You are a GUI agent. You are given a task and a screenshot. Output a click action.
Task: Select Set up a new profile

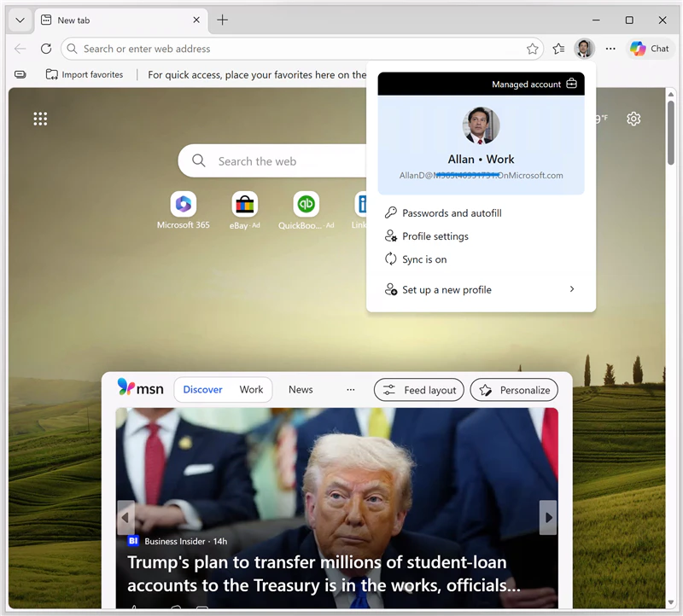click(481, 289)
